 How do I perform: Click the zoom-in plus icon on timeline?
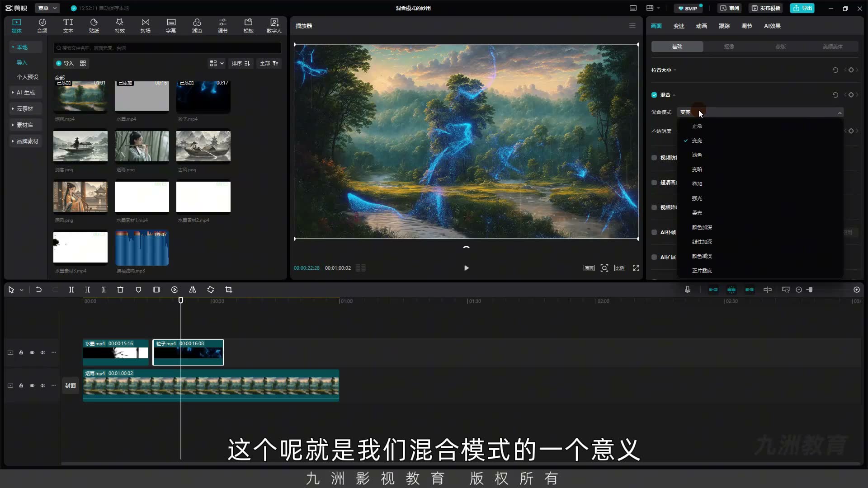click(x=857, y=290)
